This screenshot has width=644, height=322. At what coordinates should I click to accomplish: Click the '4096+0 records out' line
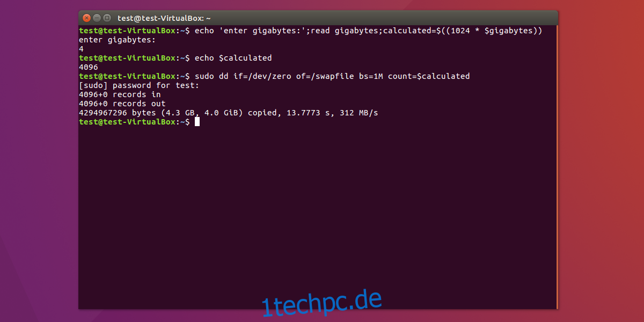click(122, 104)
